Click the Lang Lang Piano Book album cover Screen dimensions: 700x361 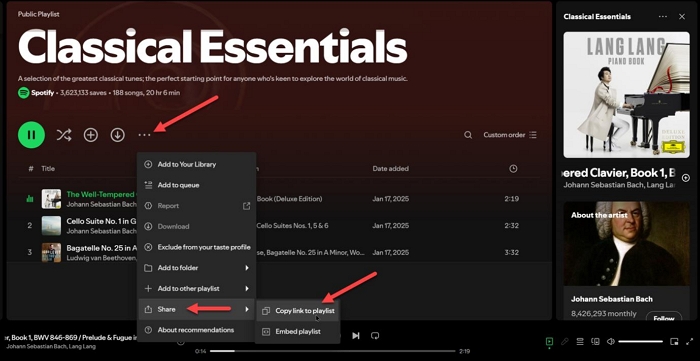[x=626, y=95]
